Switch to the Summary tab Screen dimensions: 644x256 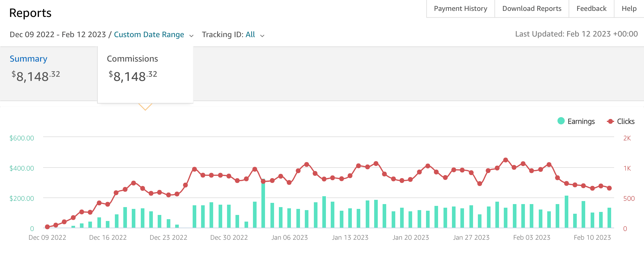[x=28, y=59]
